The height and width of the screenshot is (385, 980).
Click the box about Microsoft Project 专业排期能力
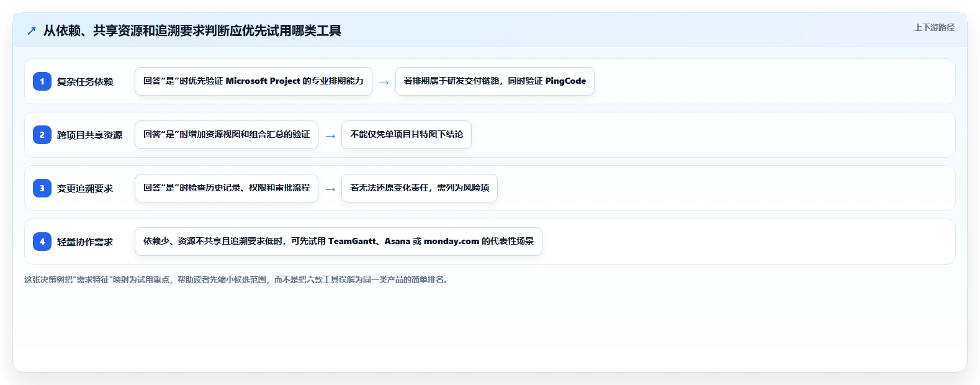click(x=253, y=81)
